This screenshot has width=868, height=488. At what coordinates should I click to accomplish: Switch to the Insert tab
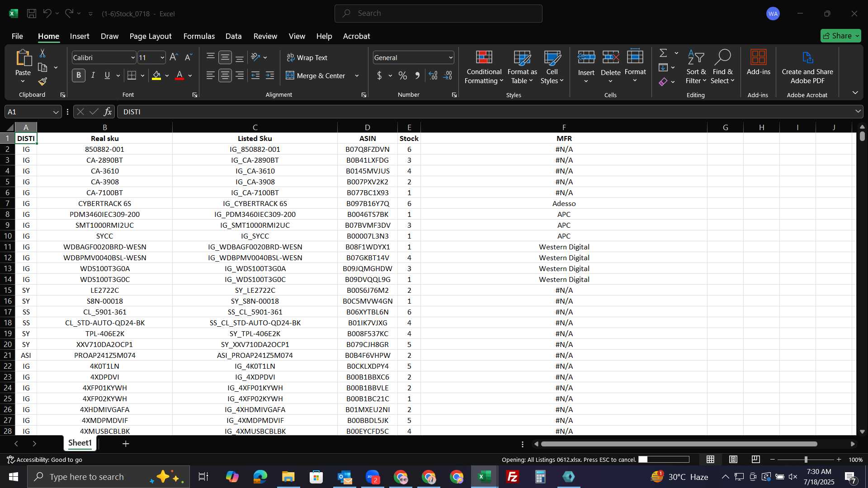[80, 36]
